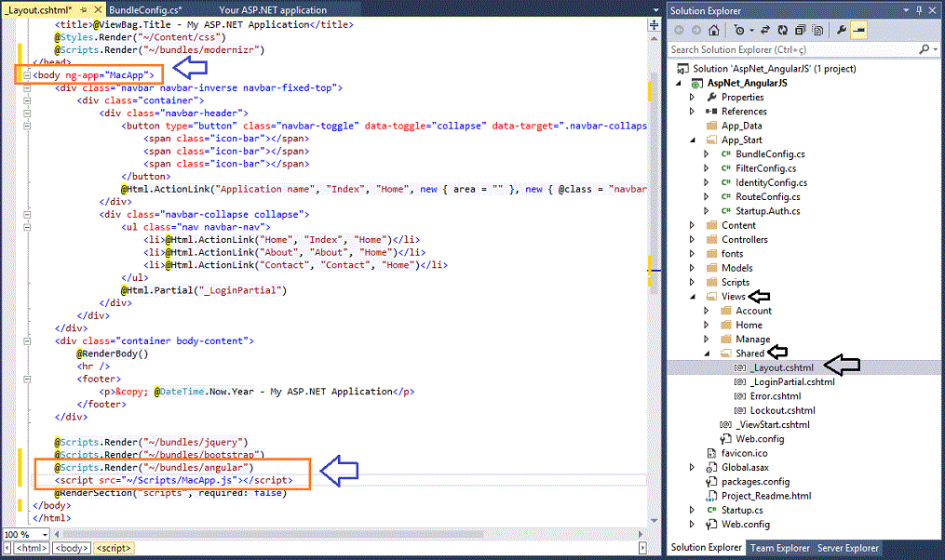Switch to the Server Explorer tab
The width and height of the screenshot is (945, 560).
(x=848, y=548)
